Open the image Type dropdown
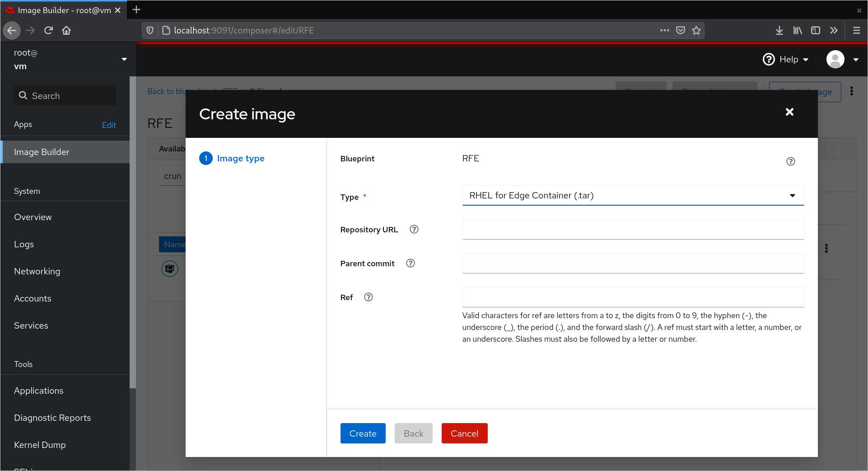The height and width of the screenshot is (471, 868). (633, 195)
